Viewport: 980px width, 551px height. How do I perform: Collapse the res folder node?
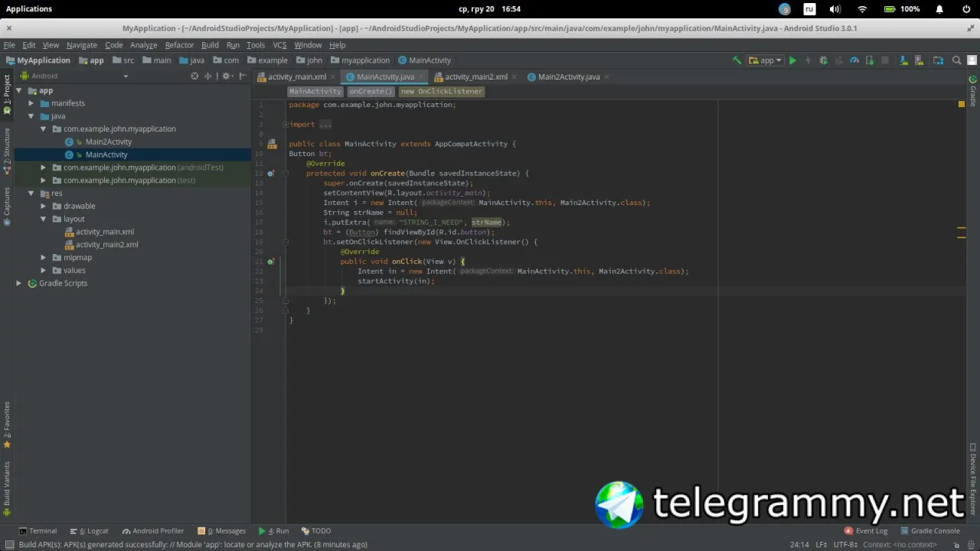tap(31, 194)
